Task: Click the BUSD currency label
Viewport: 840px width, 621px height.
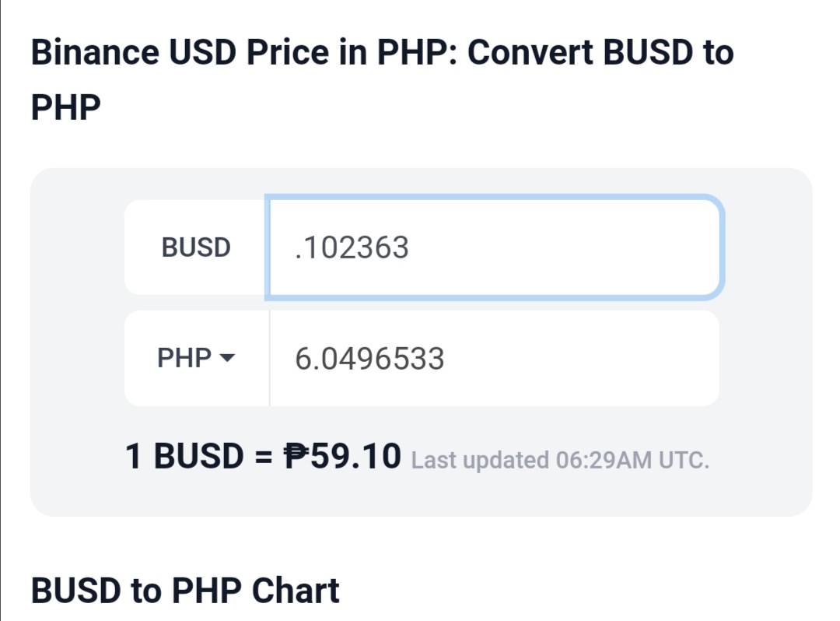Action: 196,247
